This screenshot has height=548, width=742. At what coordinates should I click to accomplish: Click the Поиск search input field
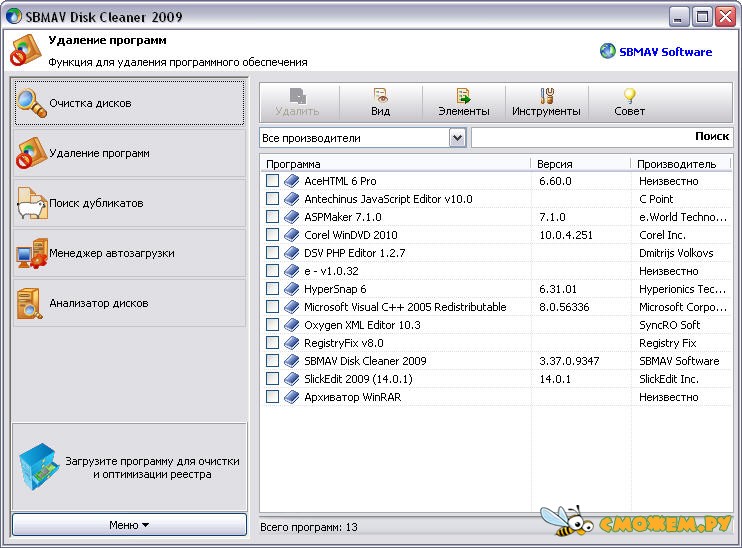602,138
